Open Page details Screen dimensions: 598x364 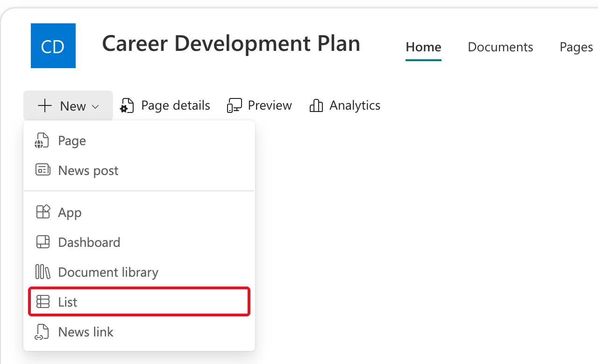tap(165, 105)
